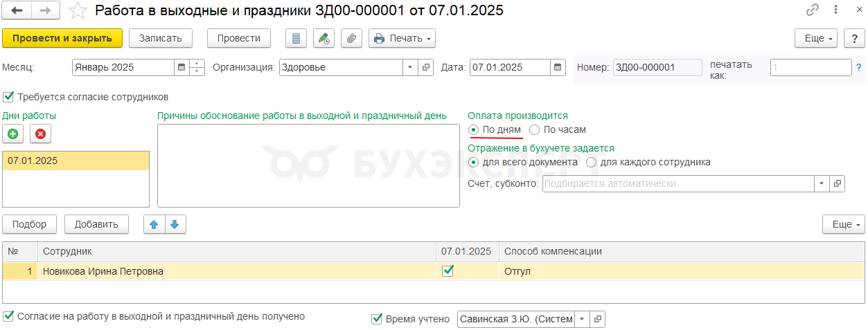Open the Еще menu above employee table
The width and height of the screenshot is (868, 330).
[x=843, y=224]
